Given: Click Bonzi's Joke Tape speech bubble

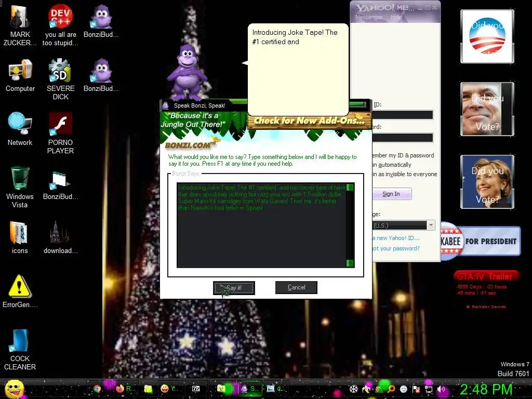Looking at the screenshot, I should point(298,70).
